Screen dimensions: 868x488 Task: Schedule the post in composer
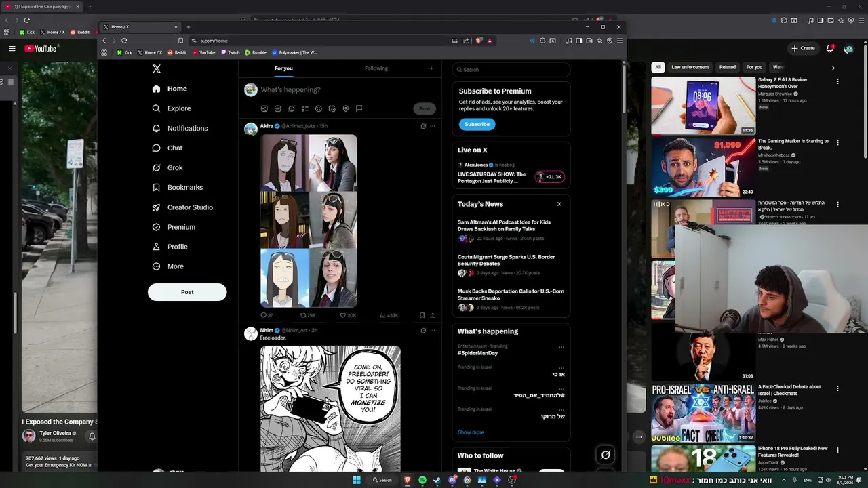[332, 108]
